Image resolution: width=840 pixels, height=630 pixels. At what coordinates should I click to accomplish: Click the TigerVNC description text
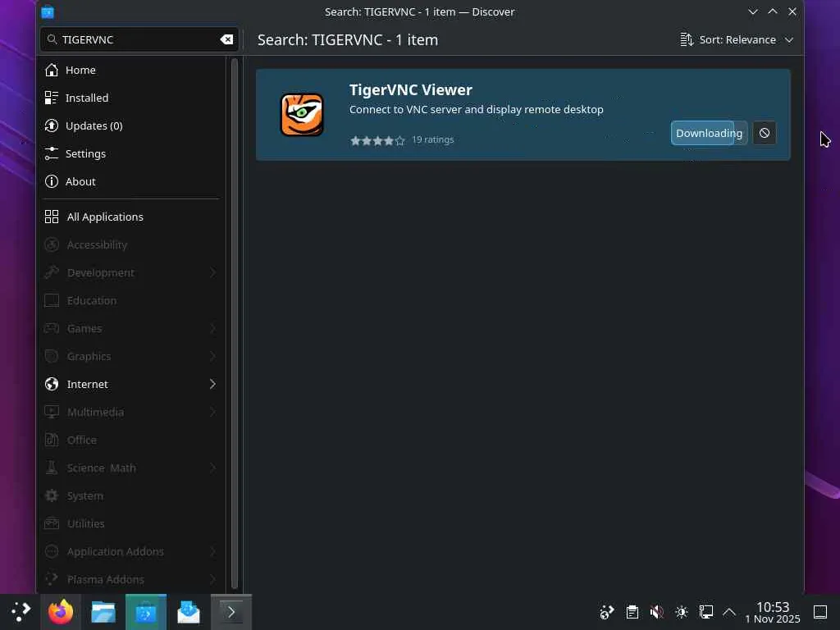tap(477, 109)
